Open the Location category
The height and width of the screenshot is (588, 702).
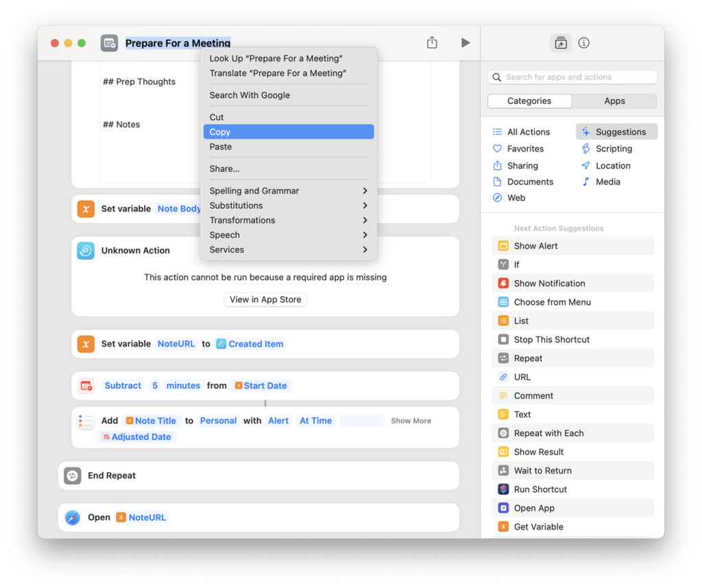[607, 166]
